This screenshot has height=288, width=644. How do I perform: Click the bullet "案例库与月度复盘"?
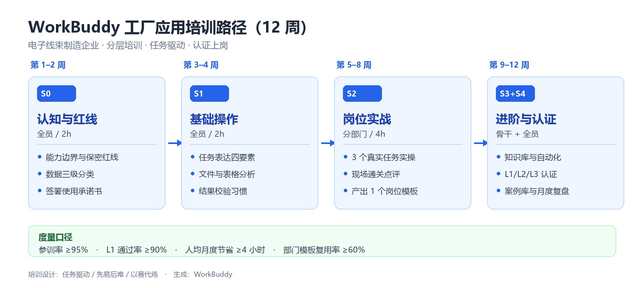pos(537,191)
